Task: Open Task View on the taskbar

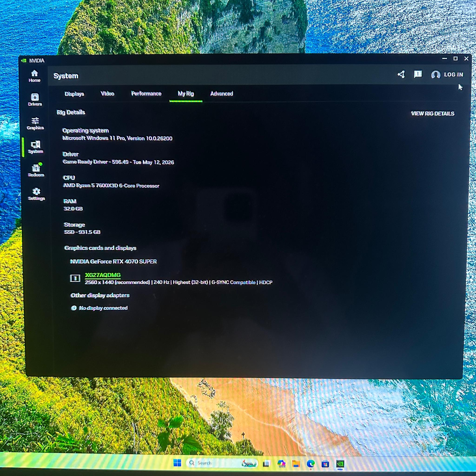Action: (x=266, y=463)
